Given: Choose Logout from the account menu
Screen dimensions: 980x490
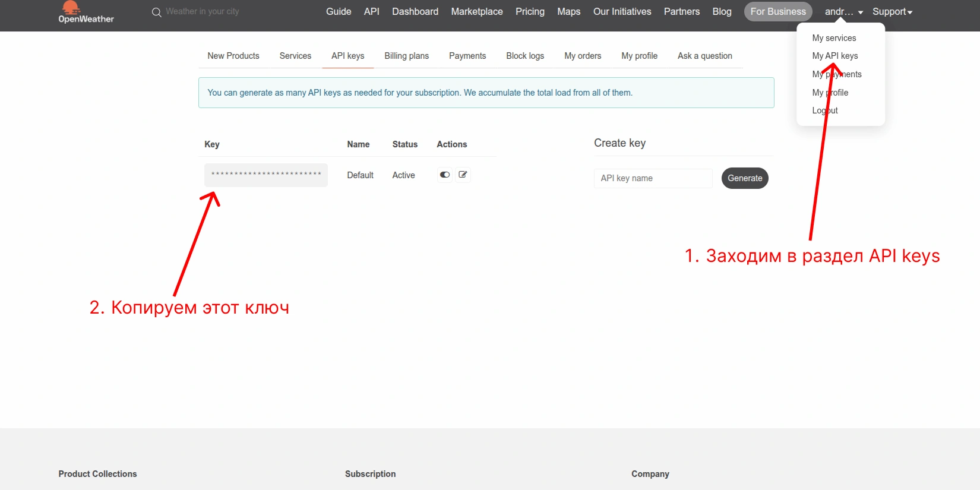Looking at the screenshot, I should click(824, 110).
